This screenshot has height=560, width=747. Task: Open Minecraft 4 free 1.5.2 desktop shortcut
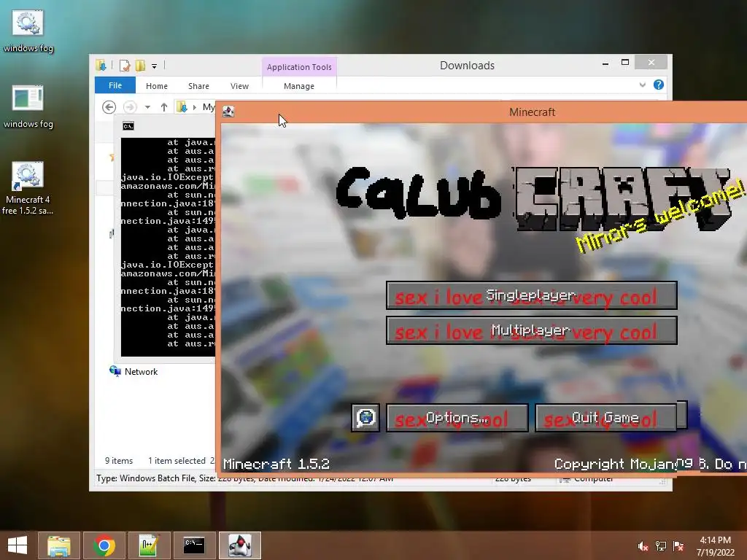pos(28,189)
